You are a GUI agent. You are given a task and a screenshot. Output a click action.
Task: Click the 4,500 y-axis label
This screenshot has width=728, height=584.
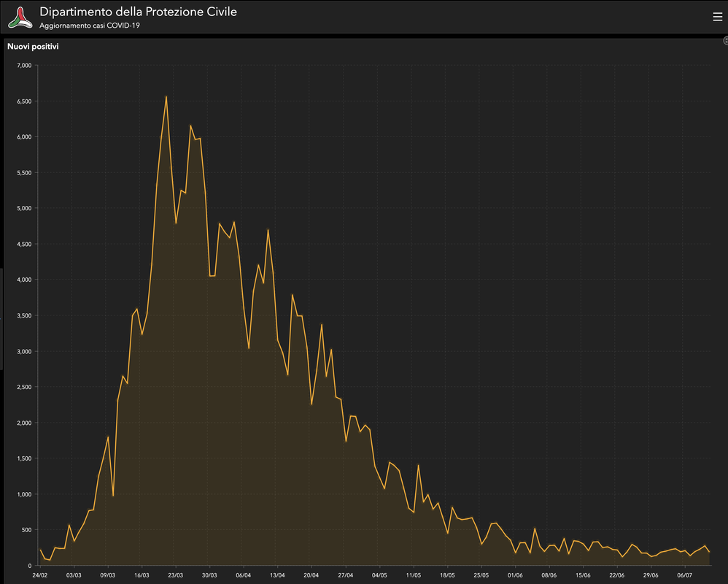coord(24,244)
